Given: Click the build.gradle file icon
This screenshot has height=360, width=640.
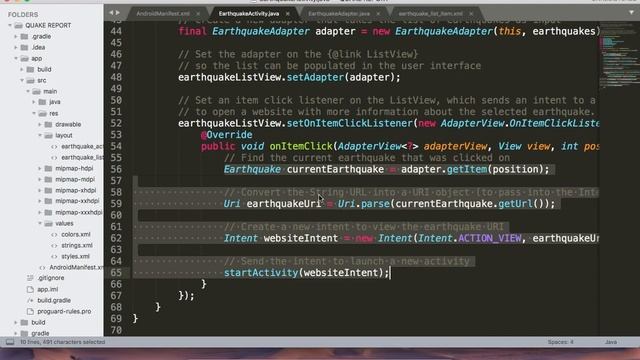Looking at the screenshot, I should pyautogui.click(x=30, y=300).
